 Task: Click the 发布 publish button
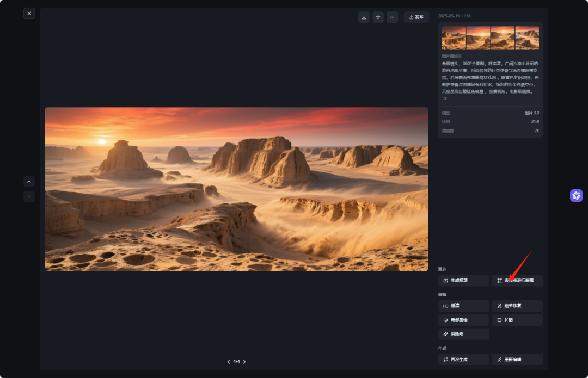tap(416, 17)
